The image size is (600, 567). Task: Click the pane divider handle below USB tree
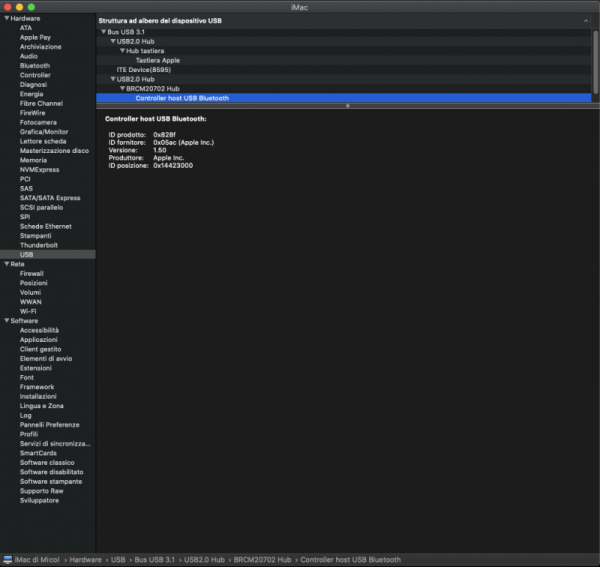coord(347,105)
